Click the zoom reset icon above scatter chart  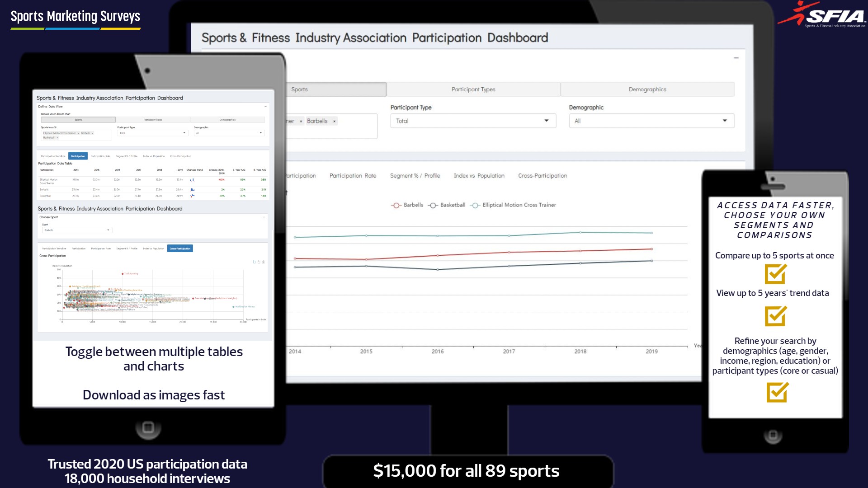tap(259, 262)
